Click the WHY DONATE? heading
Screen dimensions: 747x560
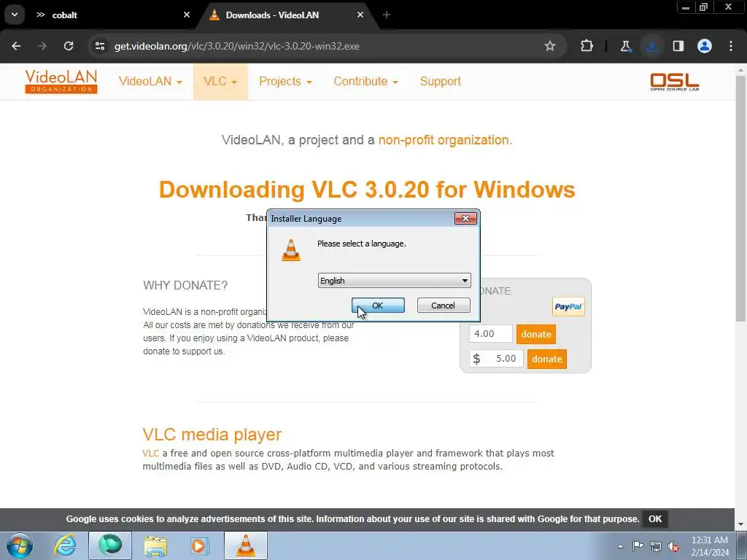(x=185, y=285)
